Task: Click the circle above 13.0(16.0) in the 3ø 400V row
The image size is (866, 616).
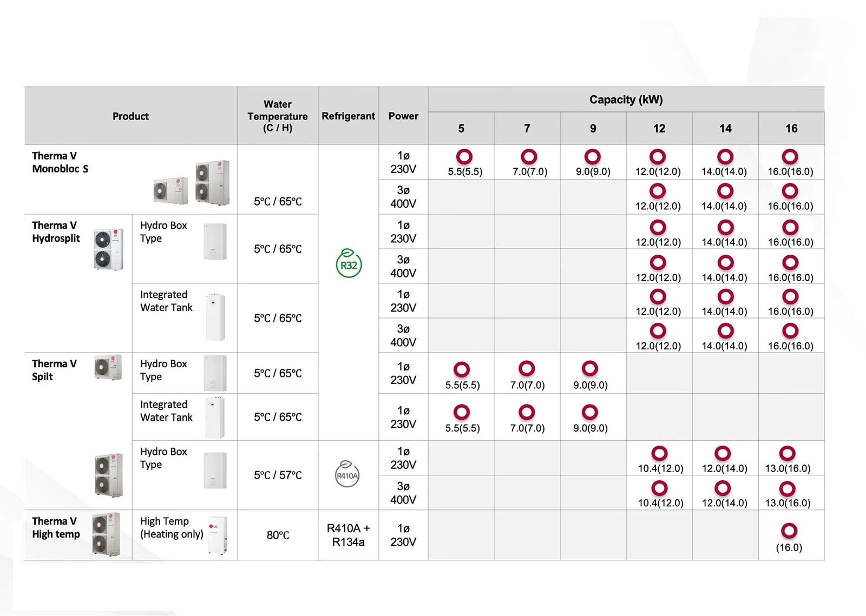Action: (x=787, y=488)
